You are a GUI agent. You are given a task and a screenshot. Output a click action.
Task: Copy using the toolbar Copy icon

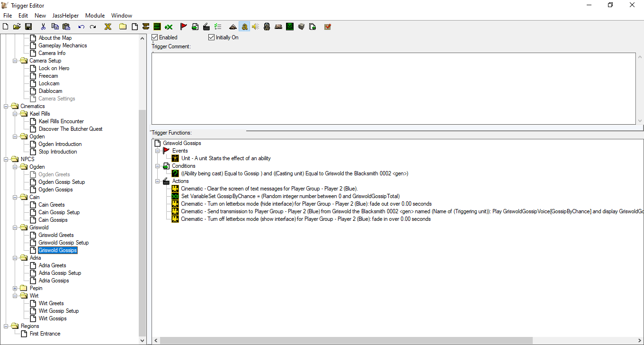[55, 27]
